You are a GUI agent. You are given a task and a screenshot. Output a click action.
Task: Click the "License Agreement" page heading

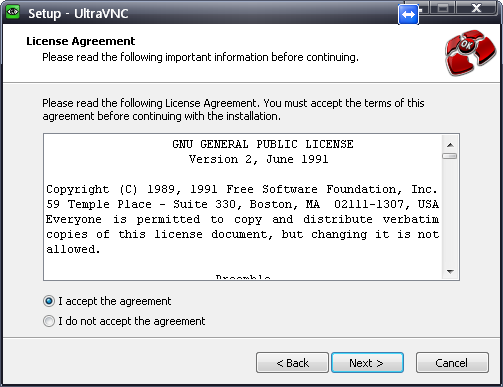(x=81, y=41)
